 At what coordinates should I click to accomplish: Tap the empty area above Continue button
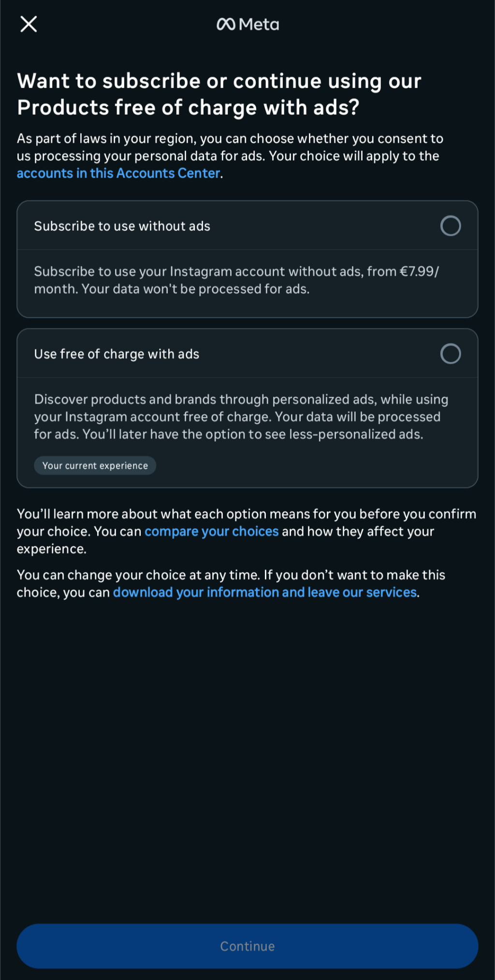point(247,759)
